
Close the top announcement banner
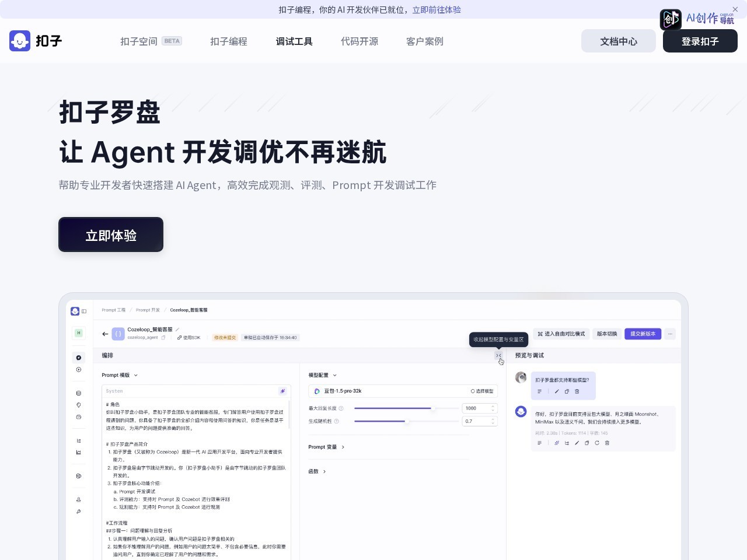pos(735,9)
